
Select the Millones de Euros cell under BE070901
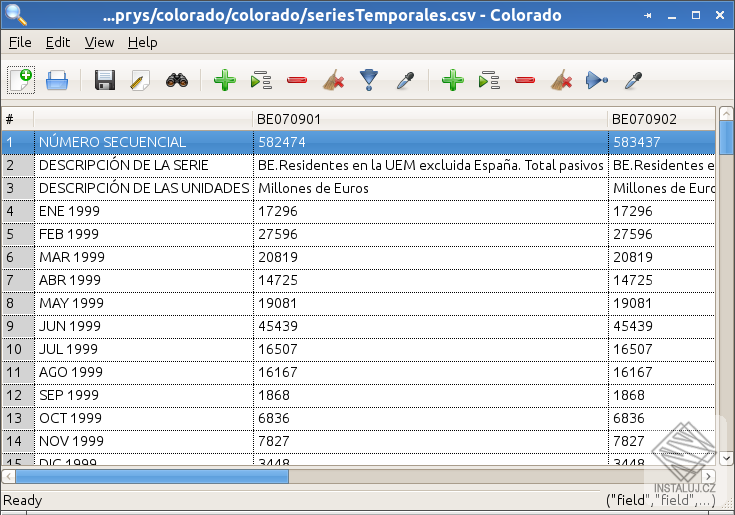[x=431, y=188]
